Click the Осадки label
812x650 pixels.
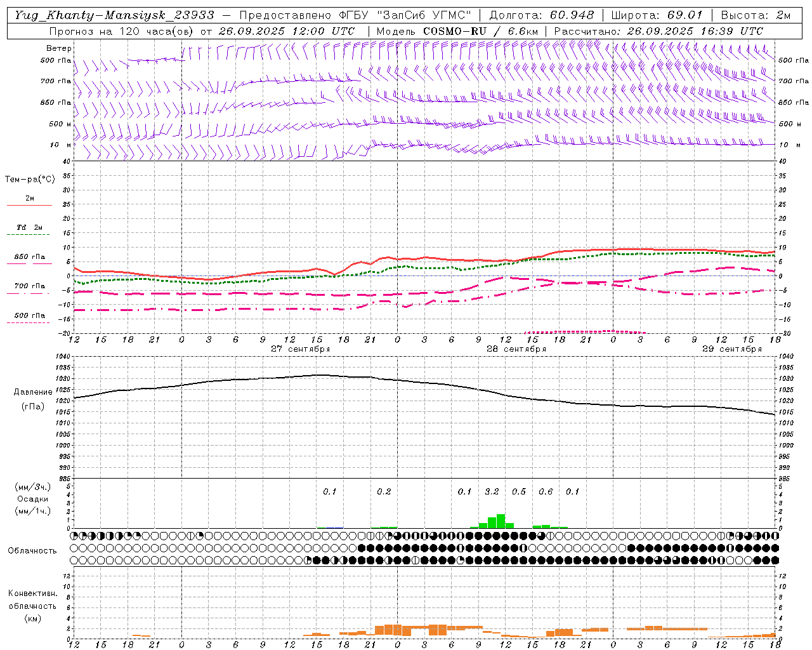coord(33,499)
